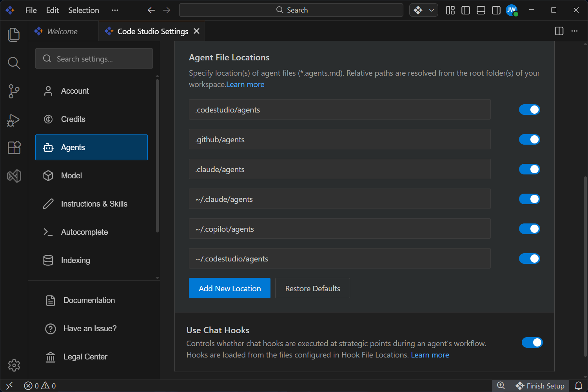Click the sidebar list scroll up arrow
This screenshot has width=588, height=392.
click(157, 76)
